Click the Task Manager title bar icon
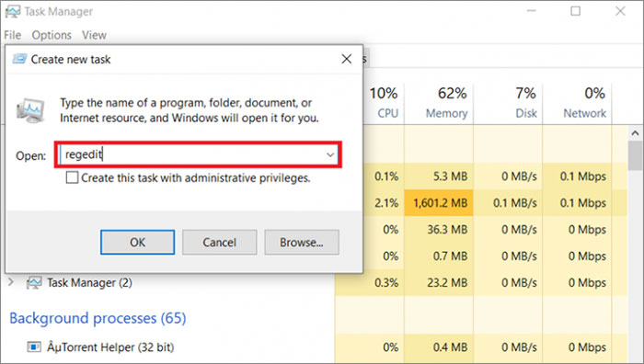Viewport: 644px width, 364px height. (12, 11)
